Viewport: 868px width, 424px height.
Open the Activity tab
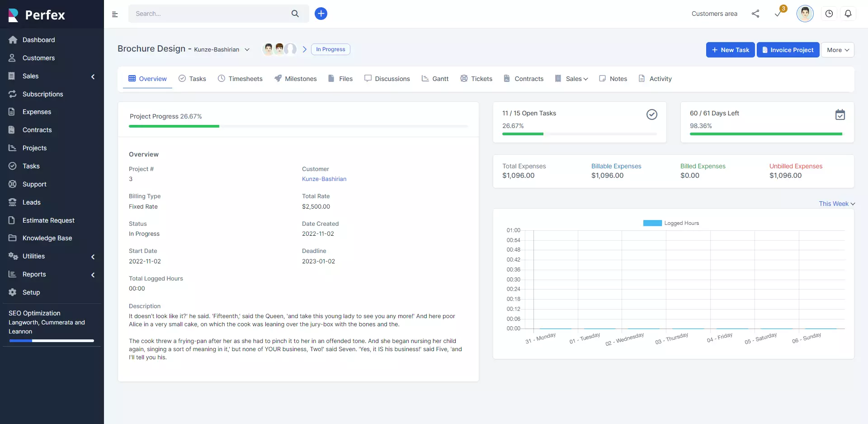(655, 79)
